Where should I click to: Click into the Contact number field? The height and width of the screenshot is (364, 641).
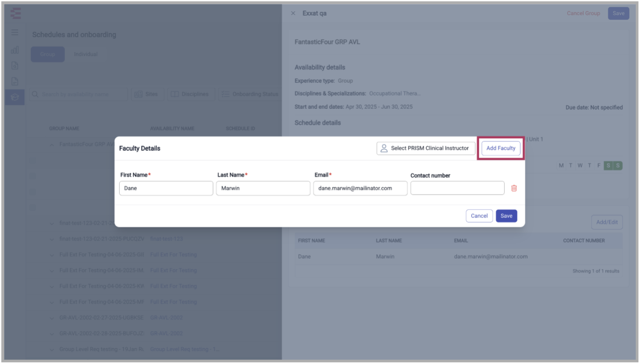click(x=457, y=188)
